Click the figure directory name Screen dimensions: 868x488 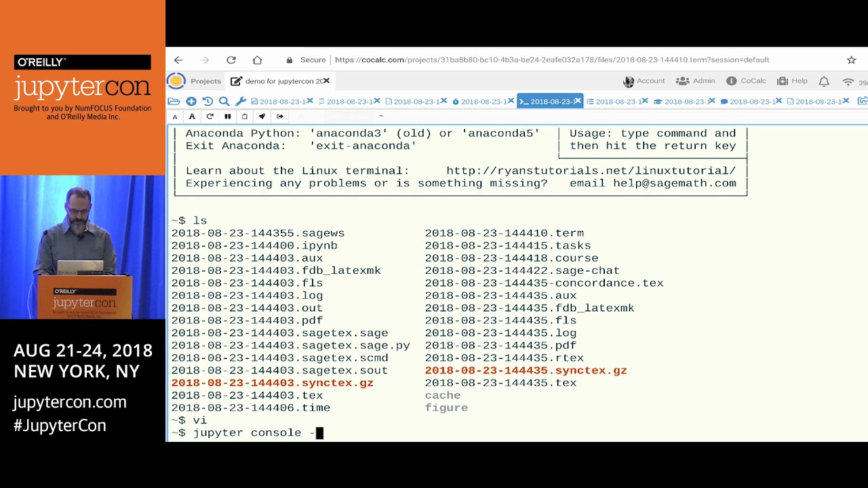tap(446, 408)
